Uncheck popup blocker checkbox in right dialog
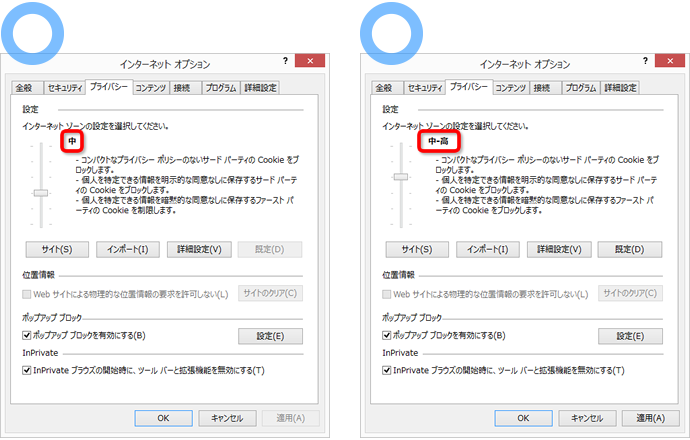The width and height of the screenshot is (690, 440). tap(387, 335)
